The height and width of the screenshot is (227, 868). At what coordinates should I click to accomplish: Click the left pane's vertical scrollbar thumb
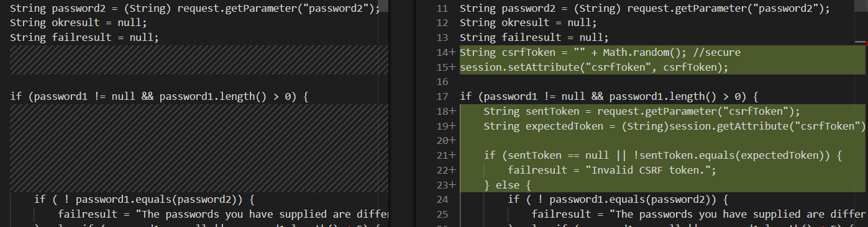pos(384,6)
